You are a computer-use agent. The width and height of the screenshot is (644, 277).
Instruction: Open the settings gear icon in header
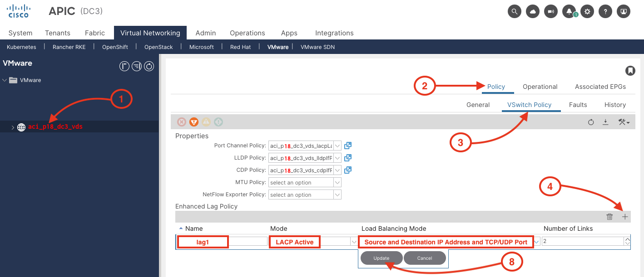[x=587, y=12]
